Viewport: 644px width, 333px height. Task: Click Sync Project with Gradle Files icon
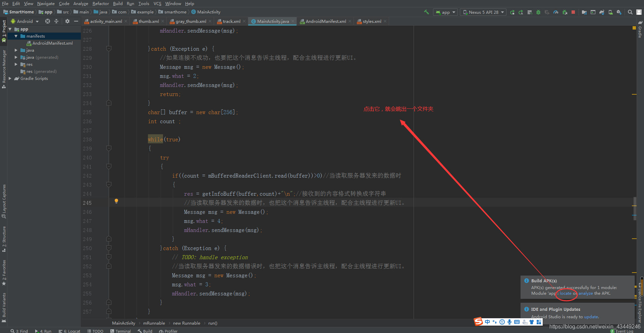[x=602, y=12]
